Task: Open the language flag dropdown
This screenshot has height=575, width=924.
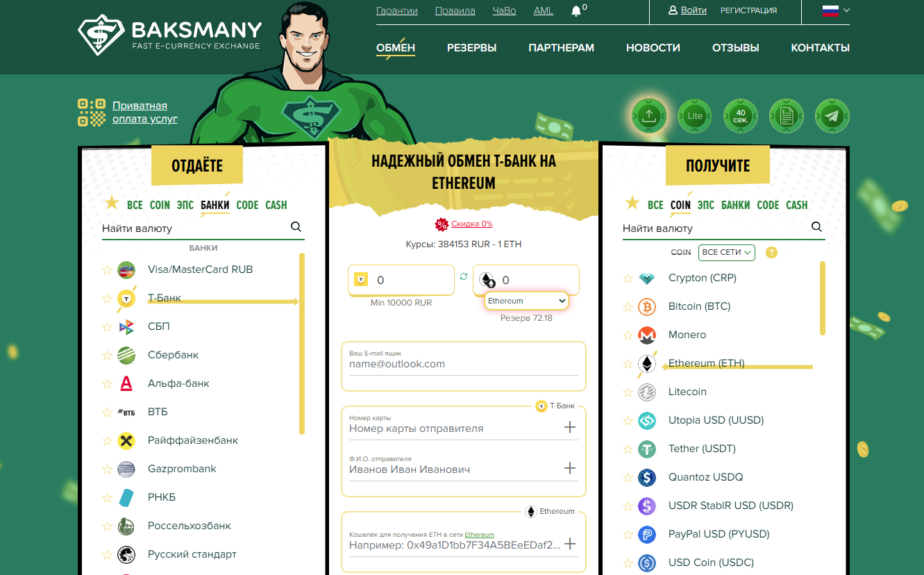Action: pyautogui.click(x=836, y=10)
